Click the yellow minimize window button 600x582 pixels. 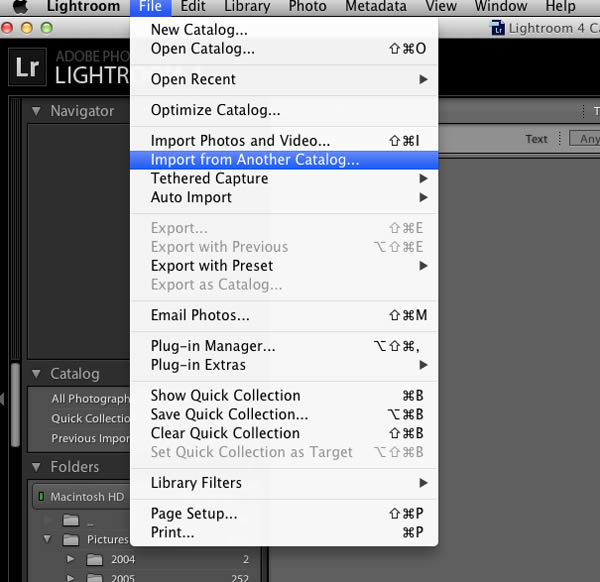(27, 28)
